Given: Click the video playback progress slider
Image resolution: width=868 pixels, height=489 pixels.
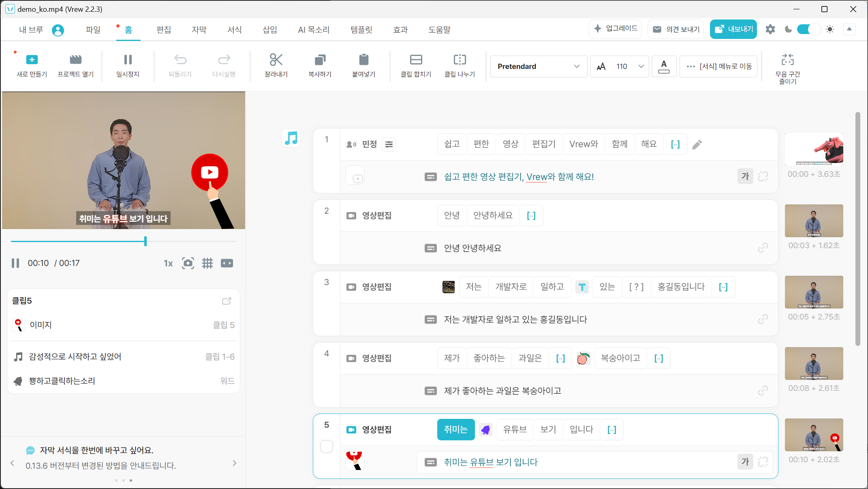Looking at the screenshot, I should [x=123, y=241].
